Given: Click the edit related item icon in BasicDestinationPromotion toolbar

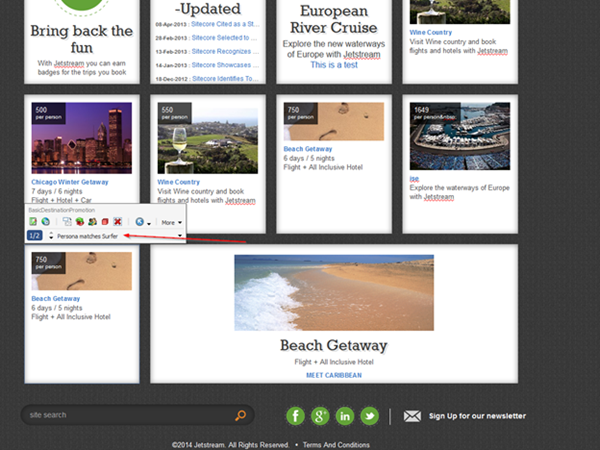Looking at the screenshot, I should click(x=33, y=222).
